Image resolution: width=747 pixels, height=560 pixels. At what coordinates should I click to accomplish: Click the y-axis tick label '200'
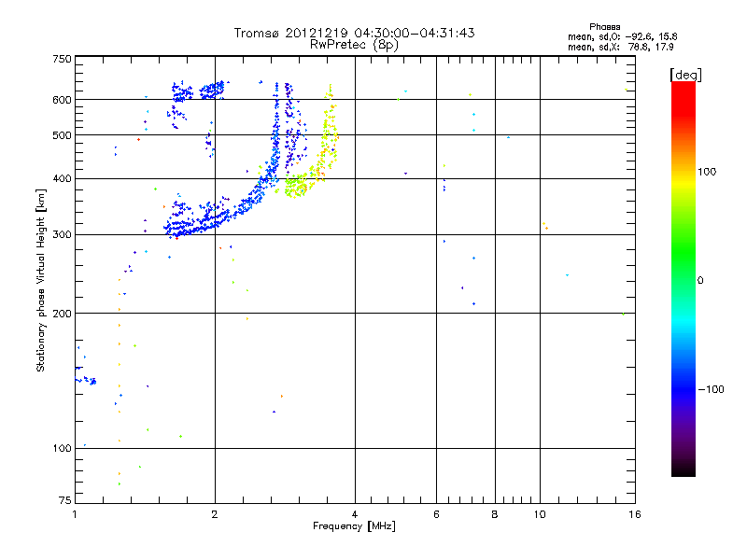(x=62, y=314)
